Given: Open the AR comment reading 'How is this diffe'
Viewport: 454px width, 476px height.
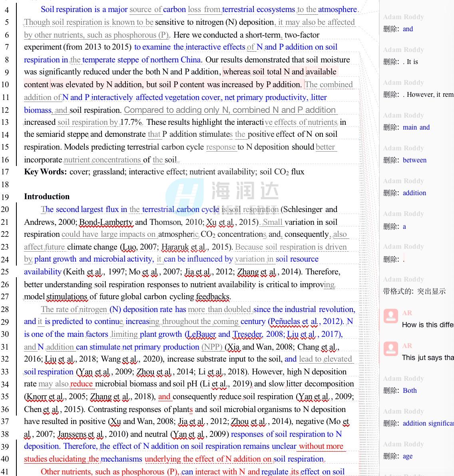Looking at the screenshot, I should 428,325.
